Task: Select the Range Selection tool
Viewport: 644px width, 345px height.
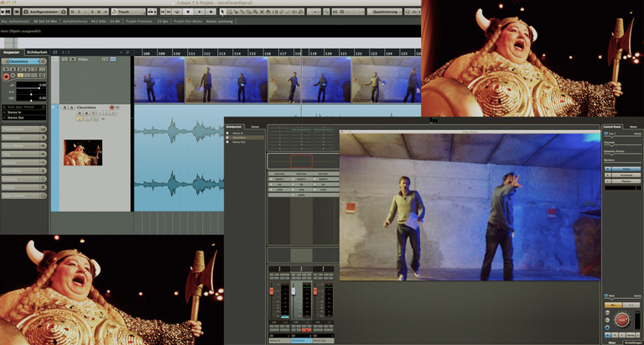Action: [x=229, y=12]
